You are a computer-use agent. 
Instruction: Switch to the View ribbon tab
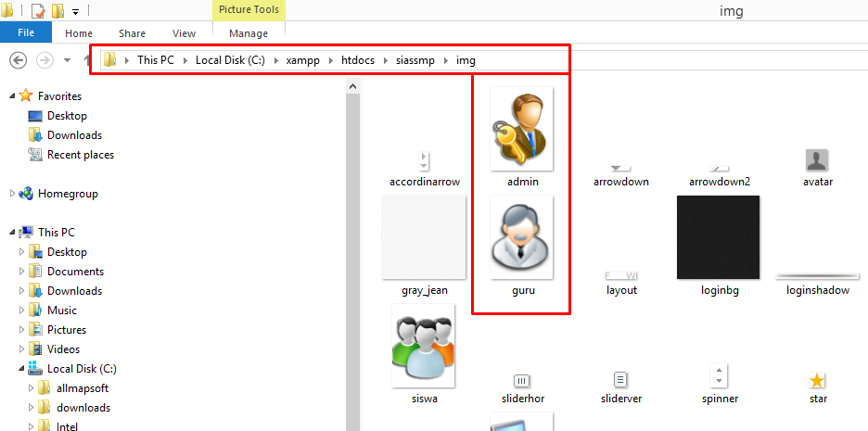coord(184,33)
